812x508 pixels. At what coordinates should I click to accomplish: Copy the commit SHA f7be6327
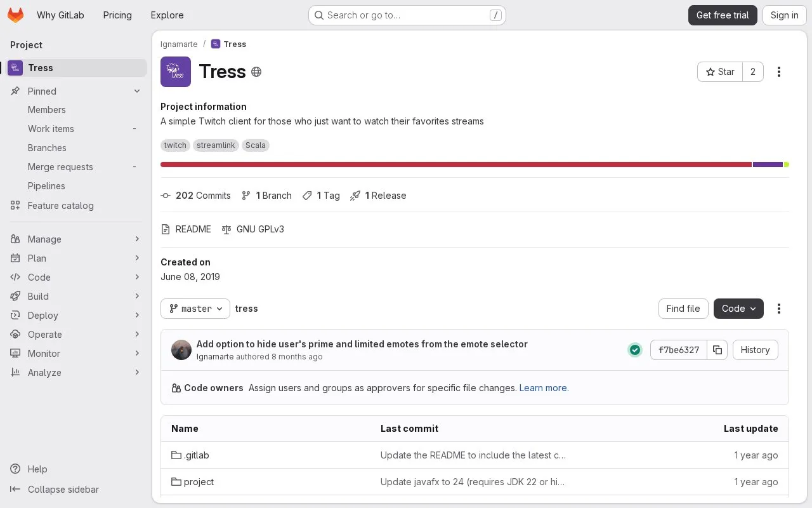pos(717,350)
